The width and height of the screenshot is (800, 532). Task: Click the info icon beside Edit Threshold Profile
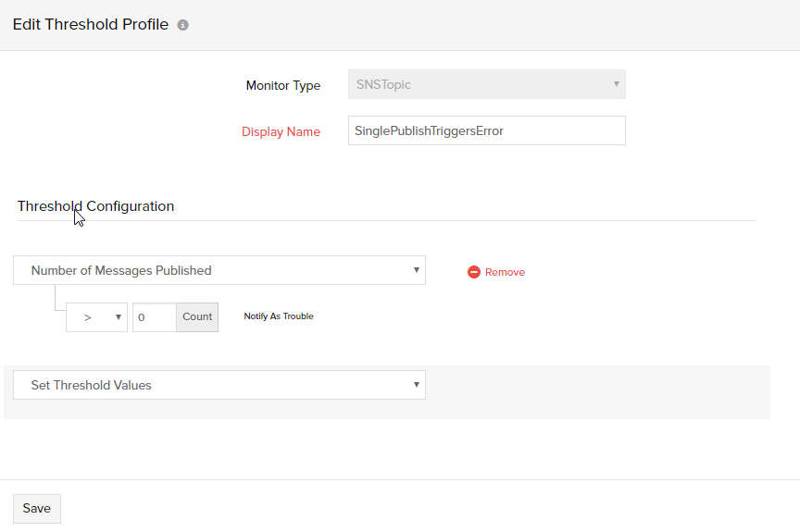(x=182, y=25)
